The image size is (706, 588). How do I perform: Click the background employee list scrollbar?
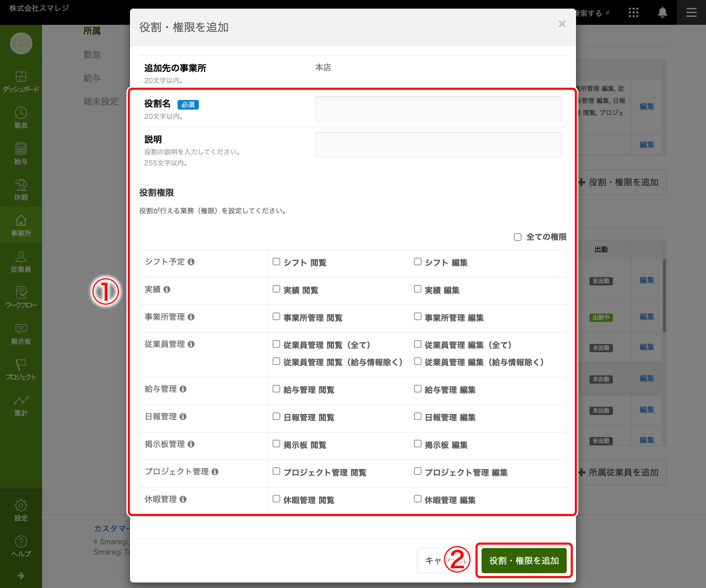(664, 296)
